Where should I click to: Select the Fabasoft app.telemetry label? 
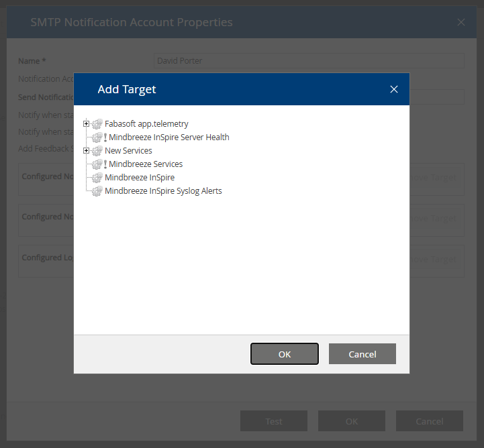(x=146, y=124)
